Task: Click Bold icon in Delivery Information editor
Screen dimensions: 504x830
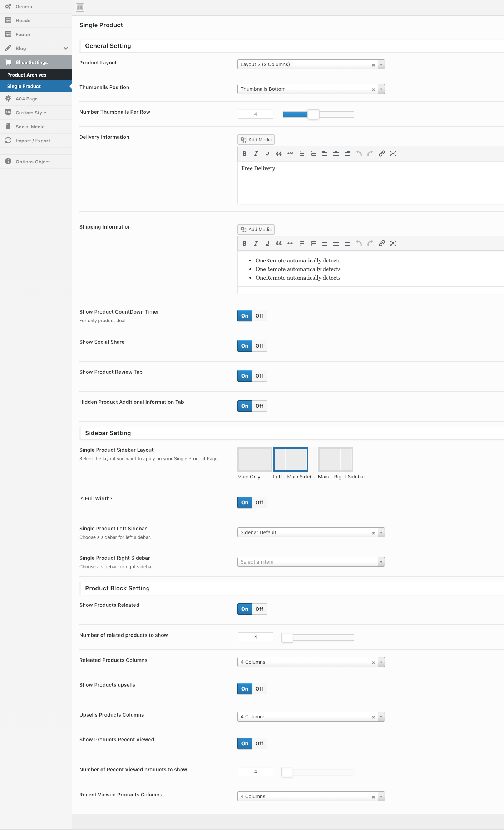Action: click(244, 153)
